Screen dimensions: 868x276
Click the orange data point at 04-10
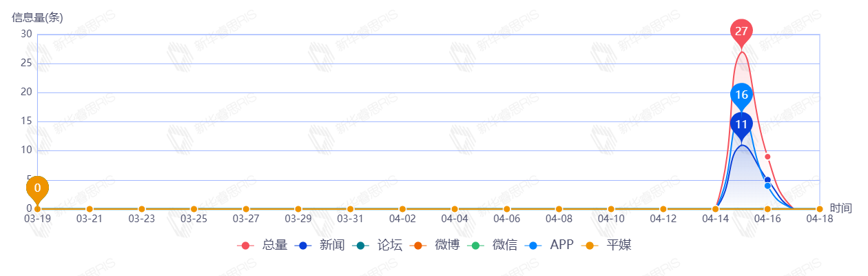(611, 209)
